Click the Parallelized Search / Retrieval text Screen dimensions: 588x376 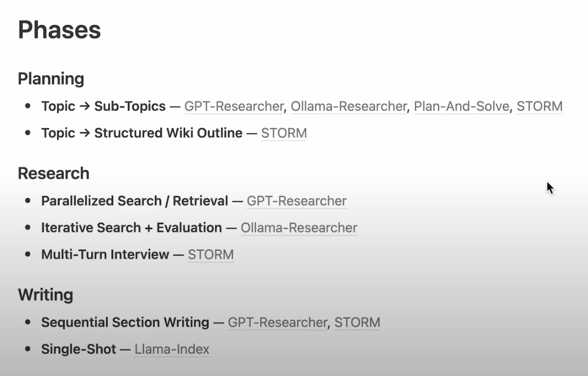(x=134, y=201)
